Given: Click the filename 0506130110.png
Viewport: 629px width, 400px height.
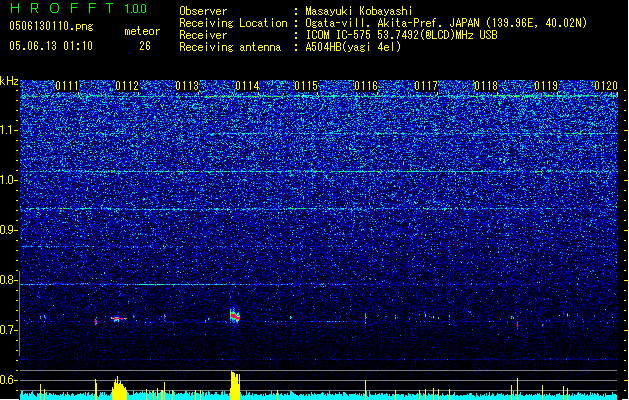Looking at the screenshot, I should 51,26.
